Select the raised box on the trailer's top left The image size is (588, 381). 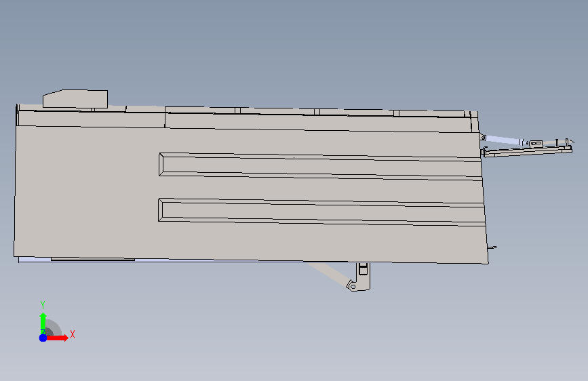(x=75, y=99)
